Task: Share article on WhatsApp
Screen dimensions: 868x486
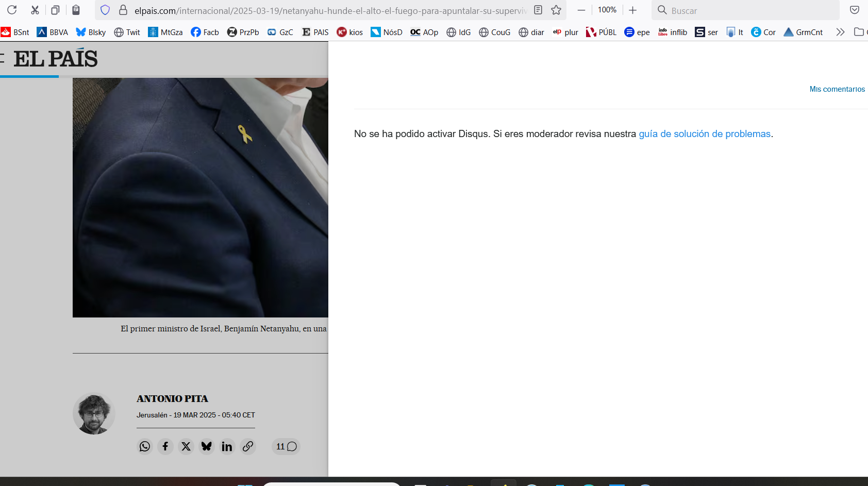Action: click(145, 446)
